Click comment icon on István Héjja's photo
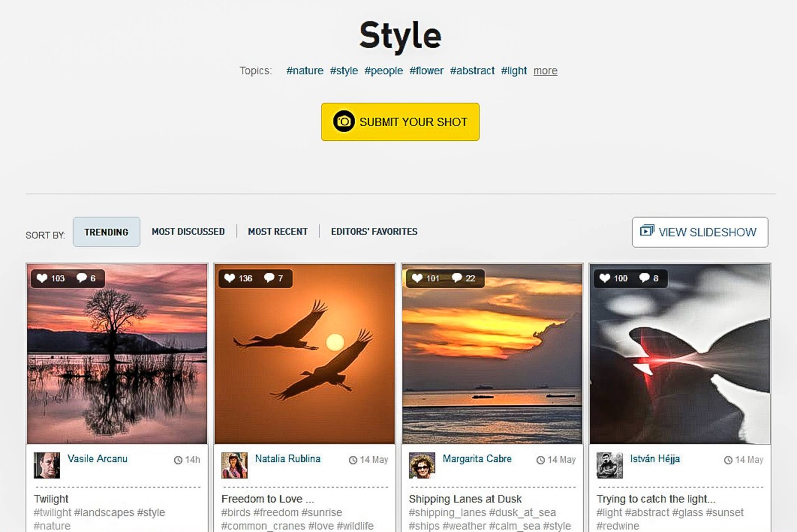 click(644, 278)
